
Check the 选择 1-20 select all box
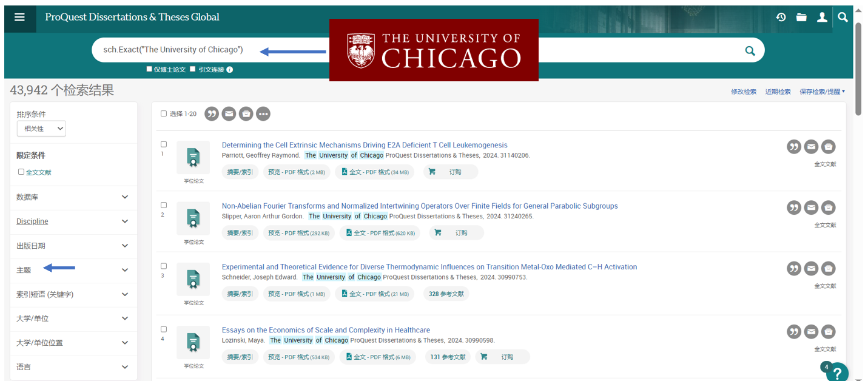[164, 113]
